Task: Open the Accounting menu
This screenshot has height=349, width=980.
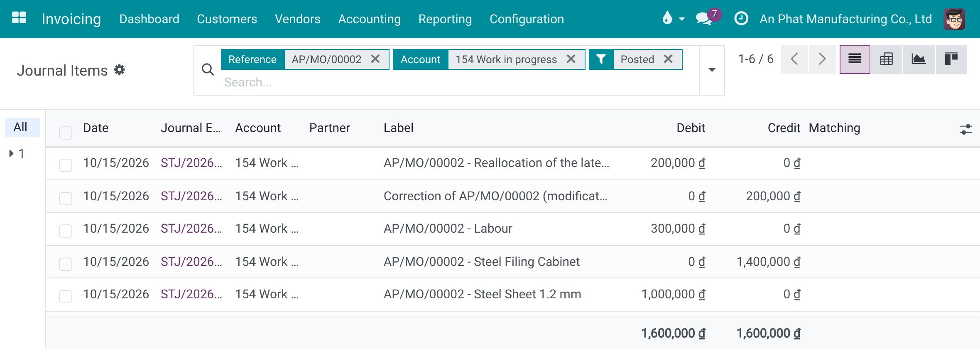Action: pos(369,19)
